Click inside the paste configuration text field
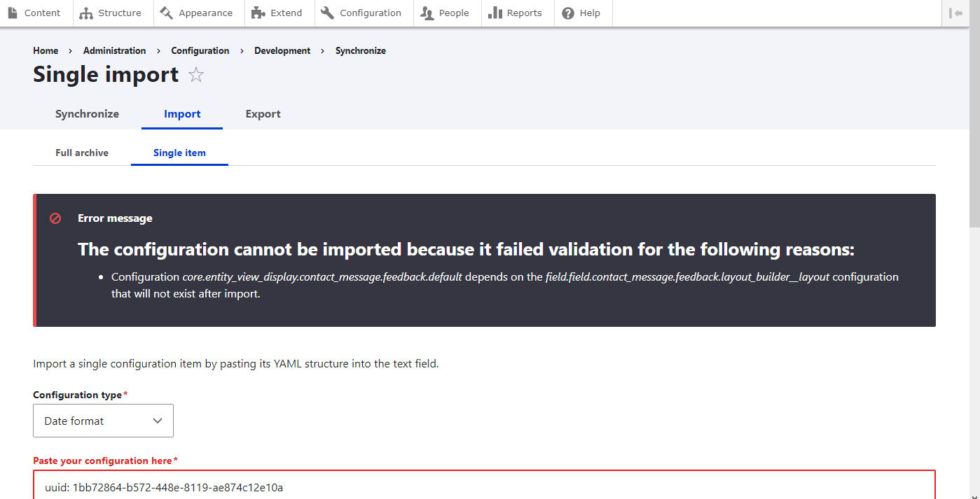 483,486
